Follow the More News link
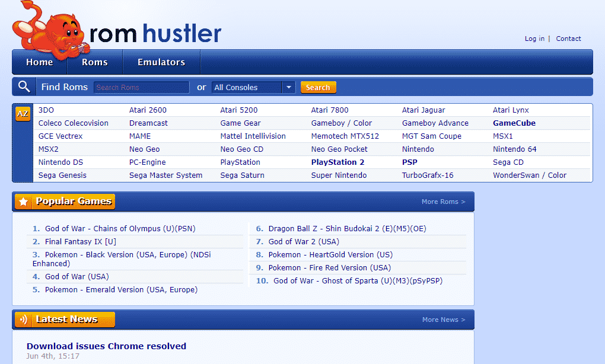This screenshot has width=605, height=364. pyautogui.click(x=444, y=320)
